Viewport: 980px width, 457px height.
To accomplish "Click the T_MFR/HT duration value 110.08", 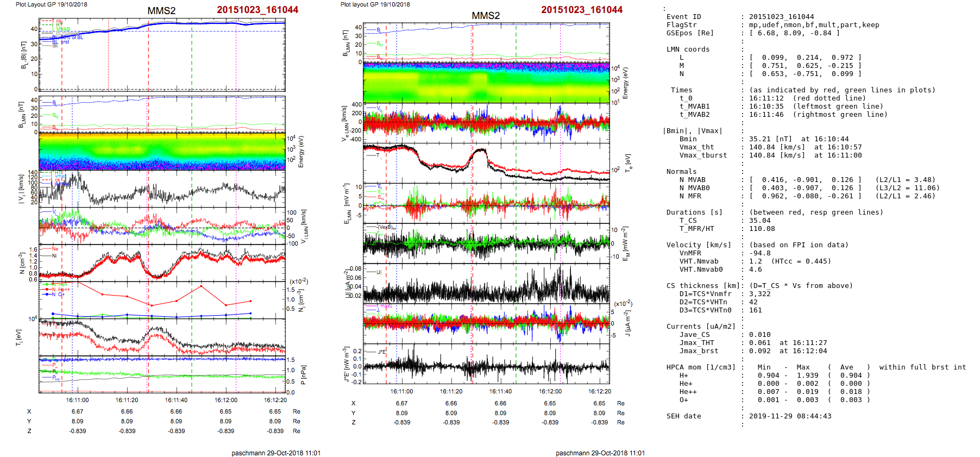I will 762,229.
